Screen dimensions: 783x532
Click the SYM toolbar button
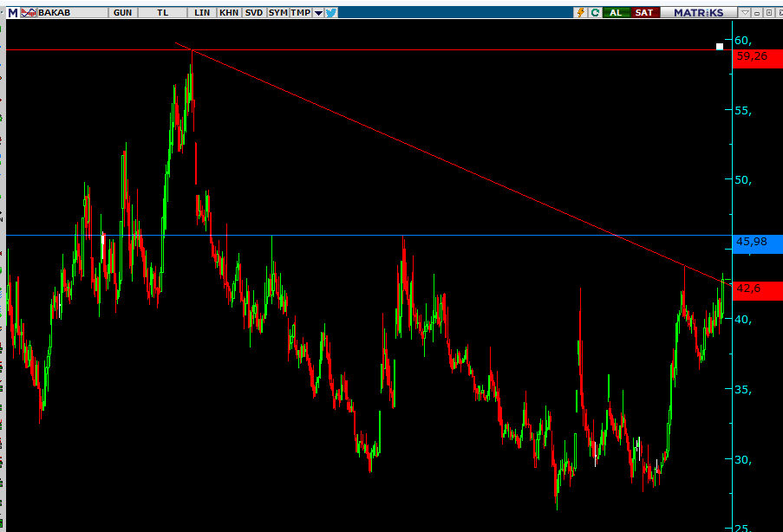point(277,12)
